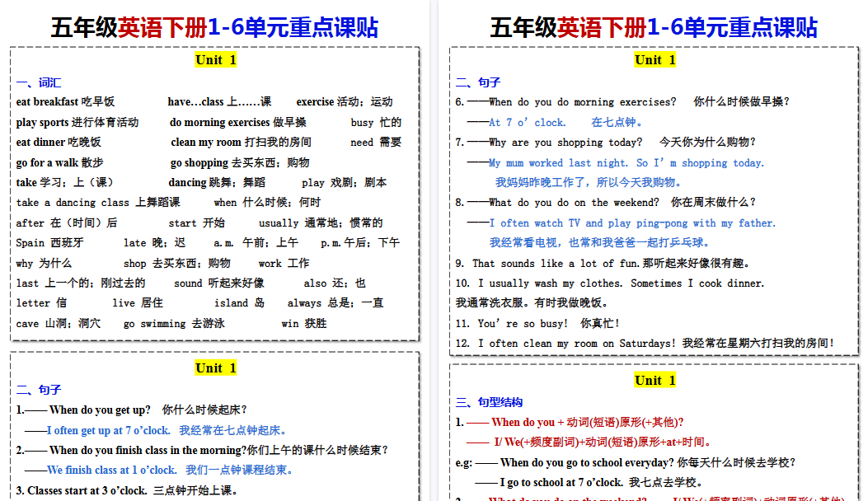
Task: Click the entry 'after 在（时间）后'
Action: click(x=67, y=223)
